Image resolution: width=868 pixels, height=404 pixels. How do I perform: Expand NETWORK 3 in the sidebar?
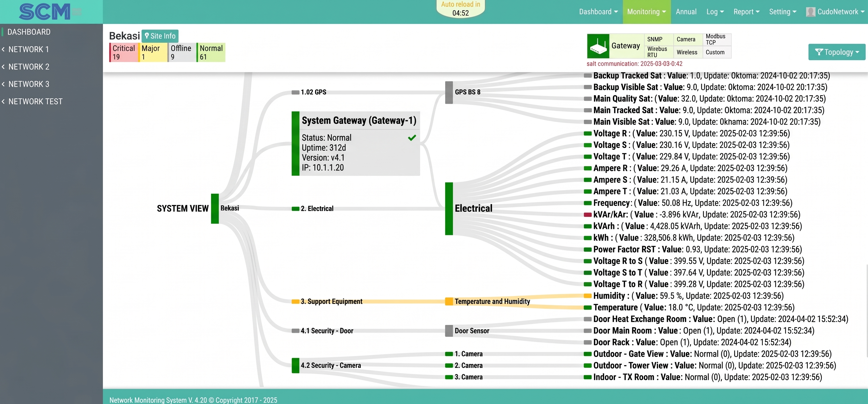click(x=29, y=84)
